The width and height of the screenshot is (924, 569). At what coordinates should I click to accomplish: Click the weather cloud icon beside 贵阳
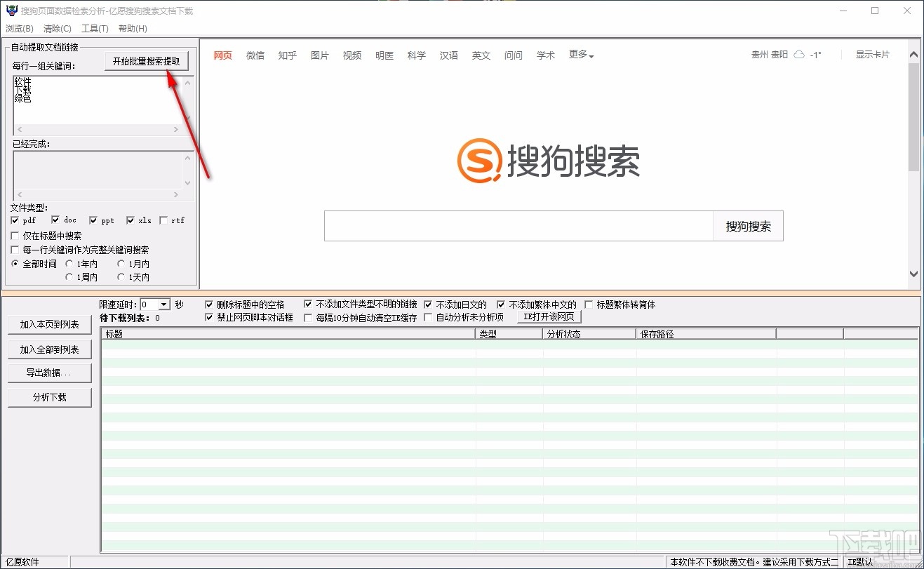(798, 54)
